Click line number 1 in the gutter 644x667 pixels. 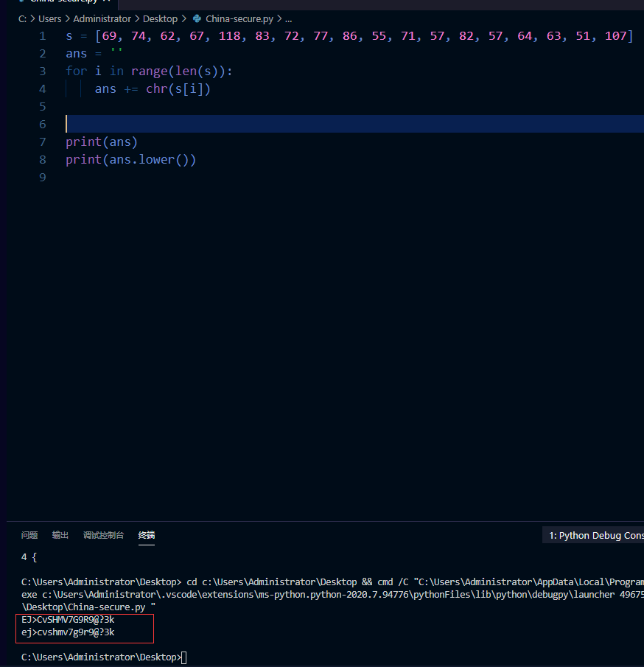pyautogui.click(x=43, y=36)
